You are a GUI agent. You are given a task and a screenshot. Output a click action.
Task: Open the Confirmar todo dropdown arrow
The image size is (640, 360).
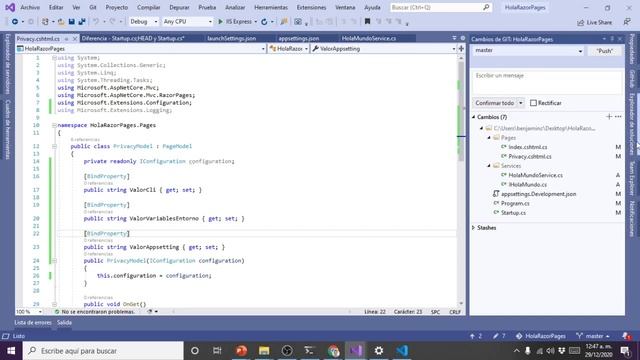click(x=520, y=103)
